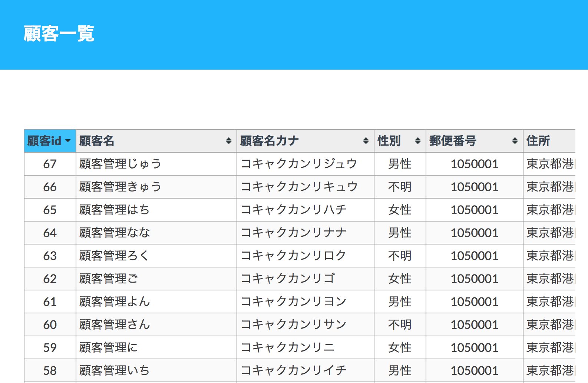The width and height of the screenshot is (588, 383).
Task: Click 顧客管理いち in the last row
Action: pos(115,370)
